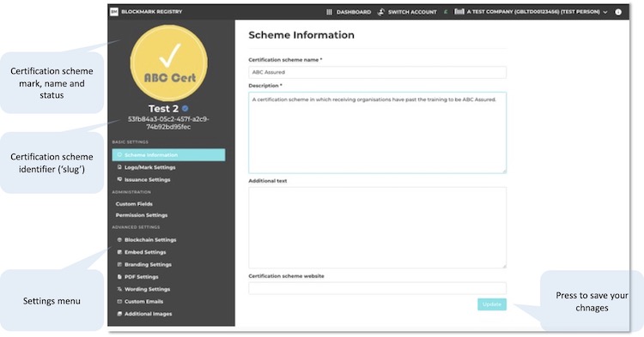This screenshot has height=337, width=644.
Task: Click into the Additional text area
Action: (x=377, y=227)
